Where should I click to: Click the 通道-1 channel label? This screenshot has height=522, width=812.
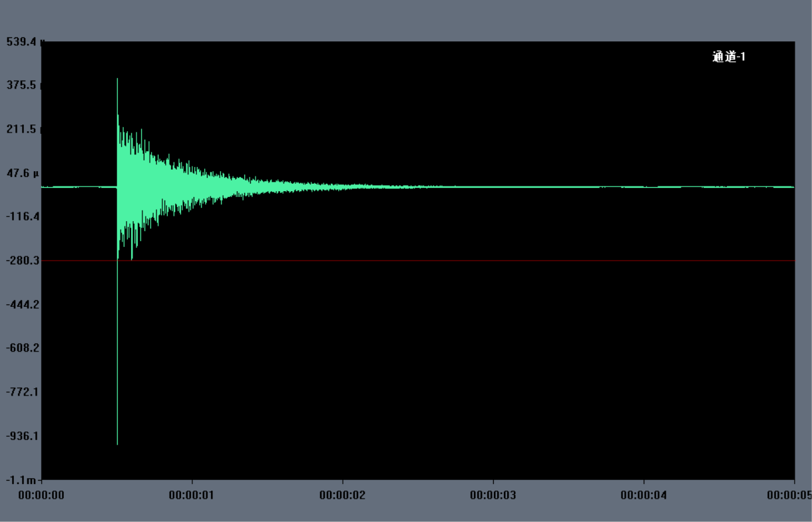click(x=729, y=57)
